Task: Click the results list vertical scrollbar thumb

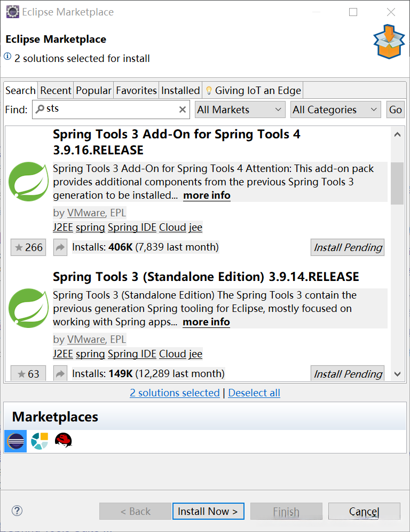Action: 397,183
